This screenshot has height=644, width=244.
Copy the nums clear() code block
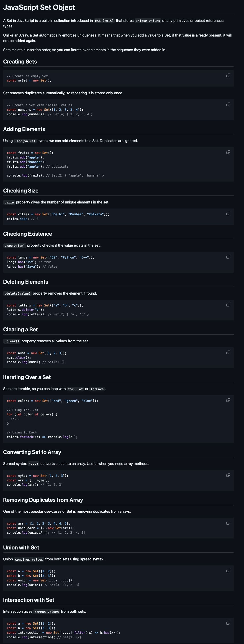point(228,353)
